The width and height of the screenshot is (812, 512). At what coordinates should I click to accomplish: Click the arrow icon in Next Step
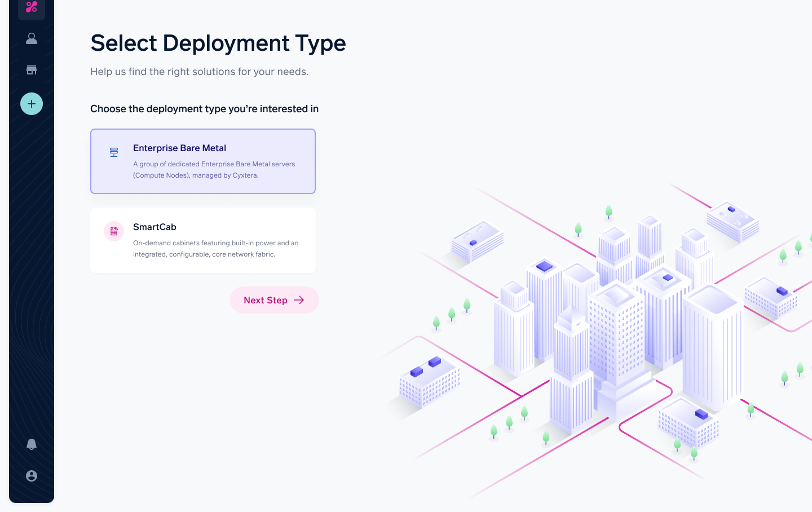coord(299,300)
